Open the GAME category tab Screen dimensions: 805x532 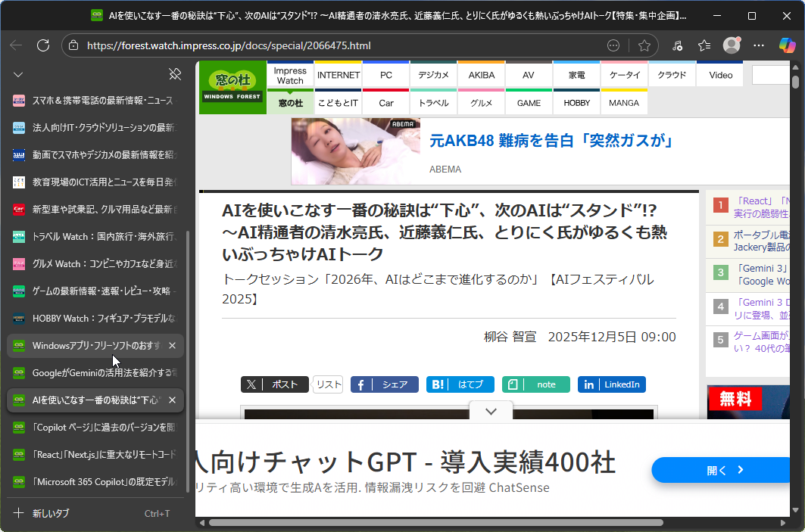pyautogui.click(x=529, y=102)
